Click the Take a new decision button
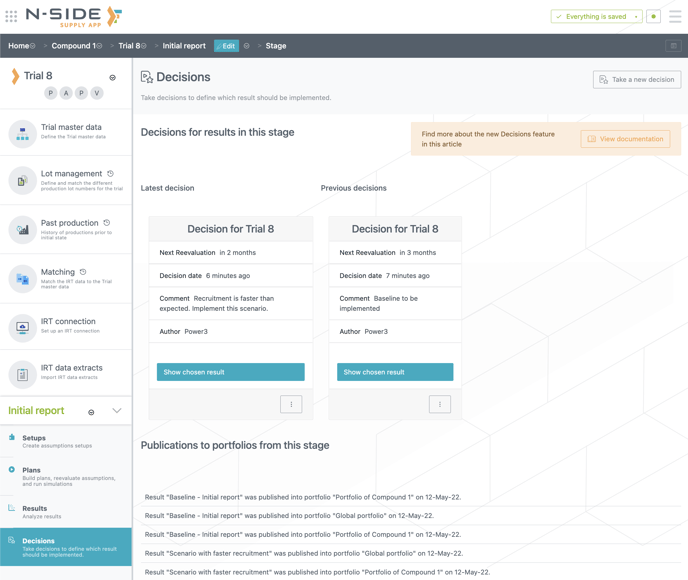This screenshot has height=580, width=688. point(637,79)
